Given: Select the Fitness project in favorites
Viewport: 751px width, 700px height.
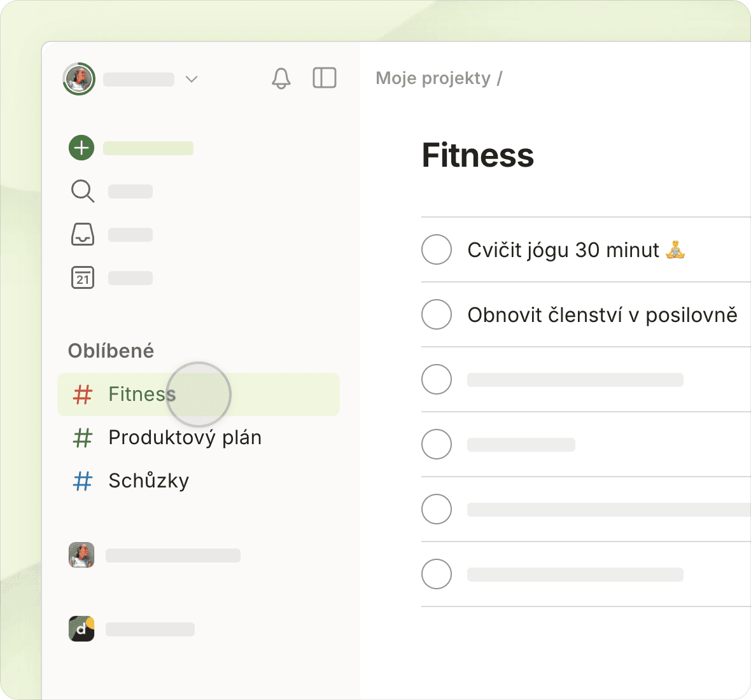Looking at the screenshot, I should click(141, 395).
